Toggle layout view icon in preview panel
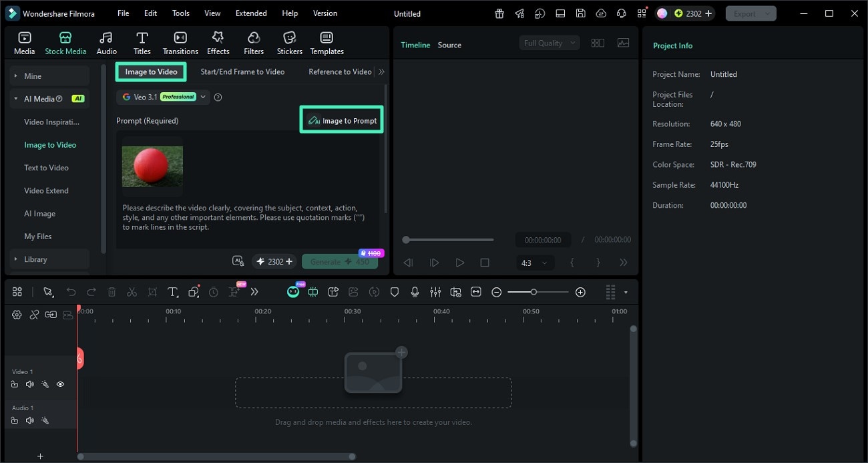868x463 pixels. pyautogui.click(x=598, y=43)
